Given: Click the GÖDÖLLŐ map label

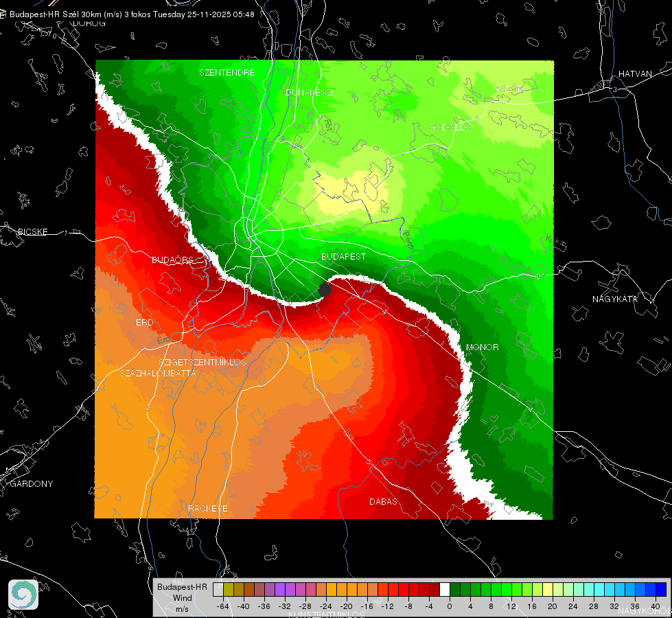Looking at the screenshot, I should coord(450,127).
